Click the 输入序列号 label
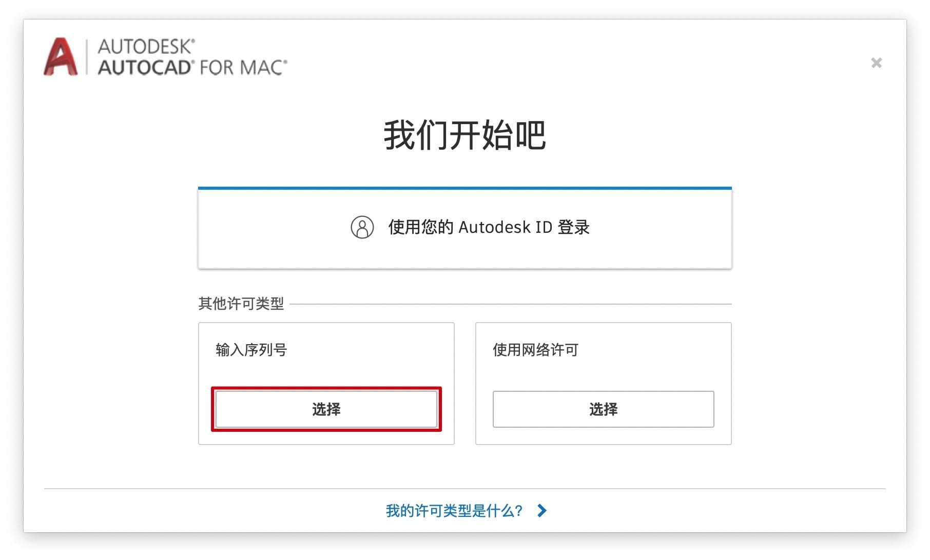The height and width of the screenshot is (560, 930). point(251,350)
